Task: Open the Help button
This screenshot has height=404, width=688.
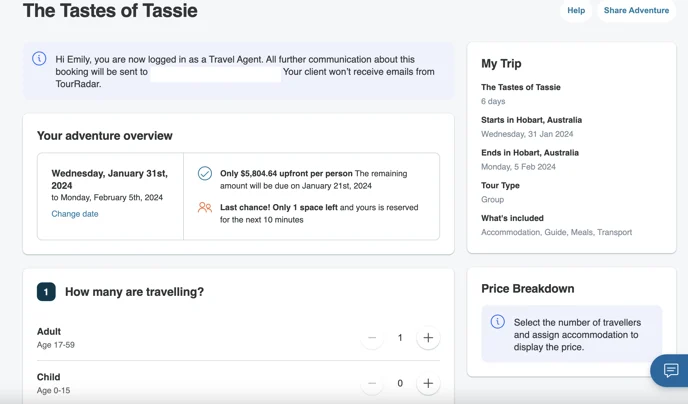Action: click(576, 11)
